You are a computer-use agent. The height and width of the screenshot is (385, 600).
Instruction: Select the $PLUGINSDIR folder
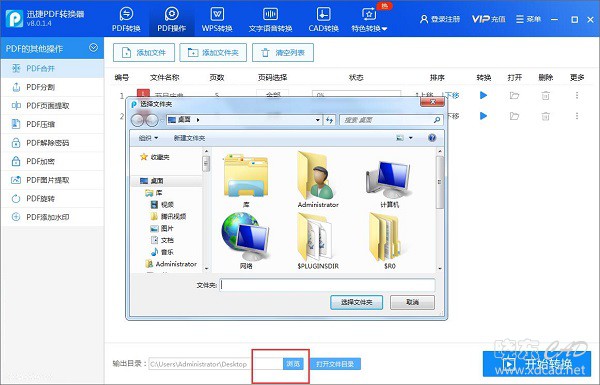pos(318,241)
